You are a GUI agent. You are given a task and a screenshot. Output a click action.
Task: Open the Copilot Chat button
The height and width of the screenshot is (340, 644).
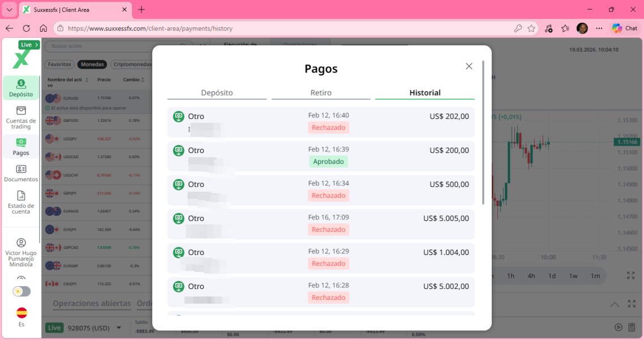click(x=624, y=28)
